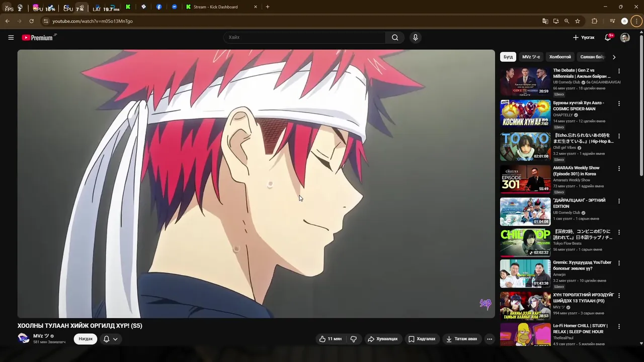
Task: Open options for Lo-Fi Homer video
Action: coord(619,326)
